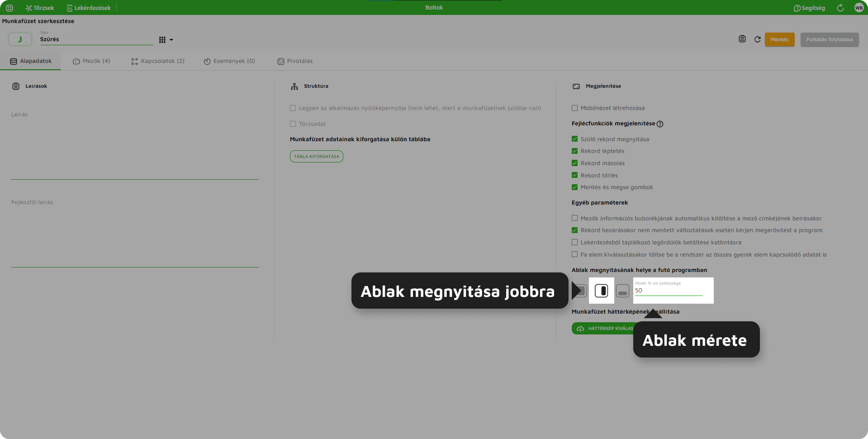Viewport: 868px width, 439px height.
Task: Click the 'Ablak %-os szélessége' field with 50
Action: click(669, 288)
